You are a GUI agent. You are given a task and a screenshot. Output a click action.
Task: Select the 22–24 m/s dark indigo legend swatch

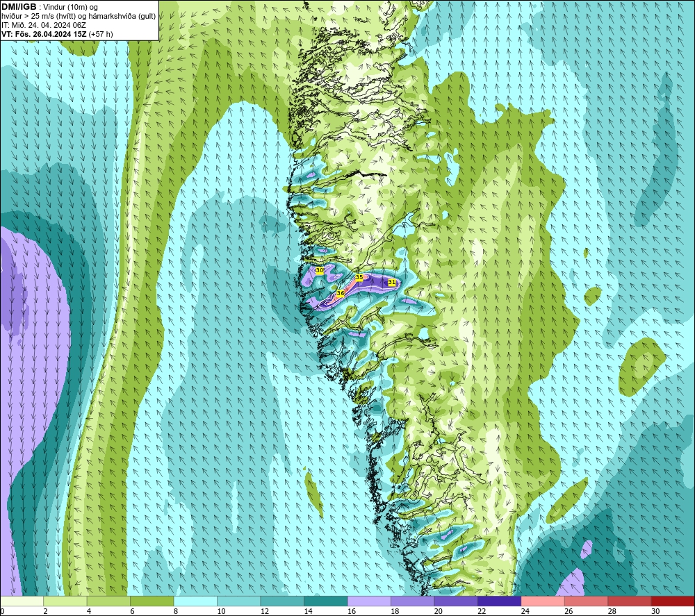click(500, 601)
